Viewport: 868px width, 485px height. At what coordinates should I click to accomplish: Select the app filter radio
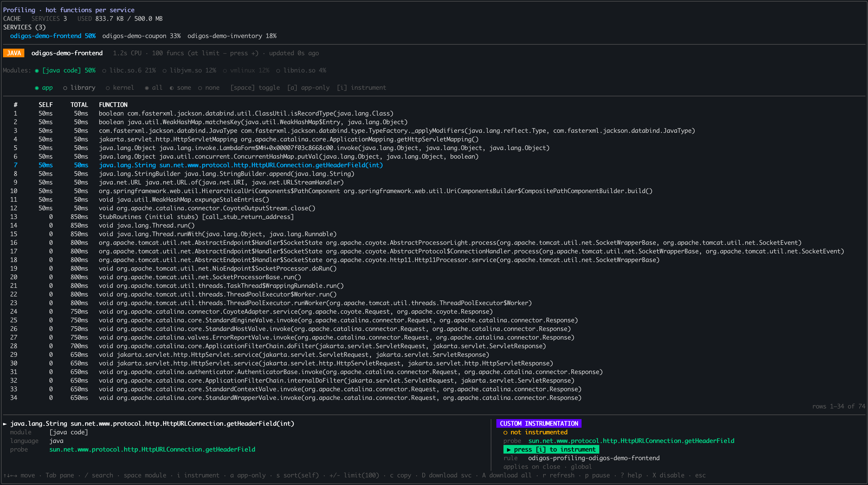[x=44, y=88]
